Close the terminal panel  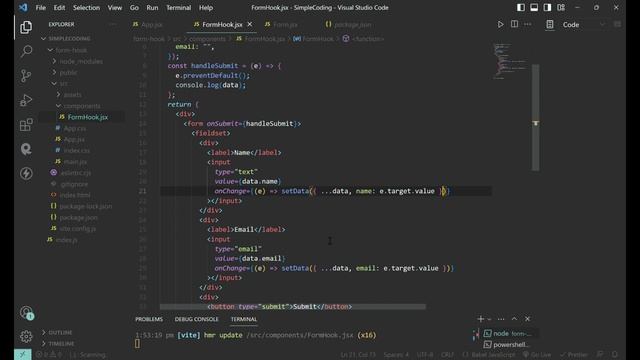tap(527, 319)
